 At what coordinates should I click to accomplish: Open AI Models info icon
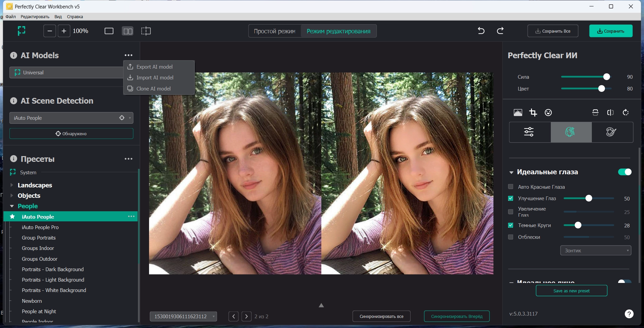pyautogui.click(x=13, y=55)
